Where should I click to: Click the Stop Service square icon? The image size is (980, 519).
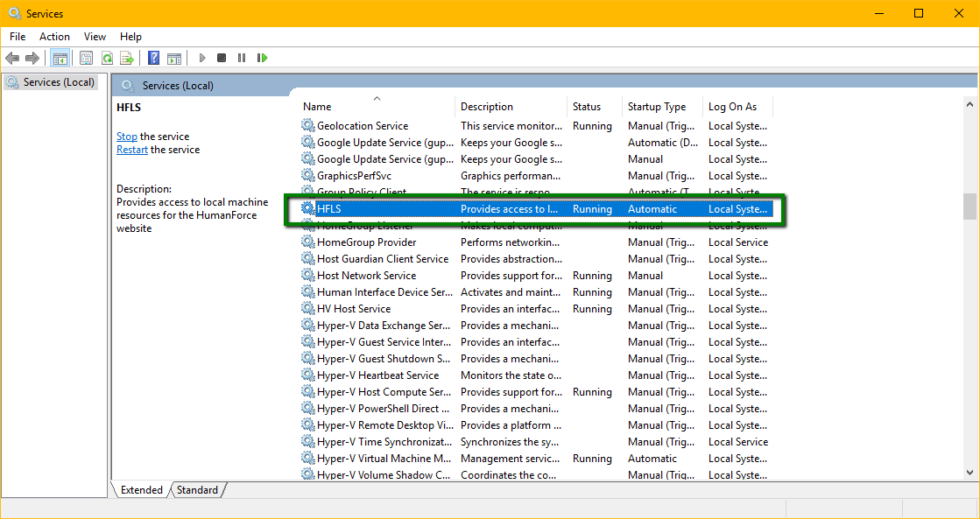[x=222, y=58]
